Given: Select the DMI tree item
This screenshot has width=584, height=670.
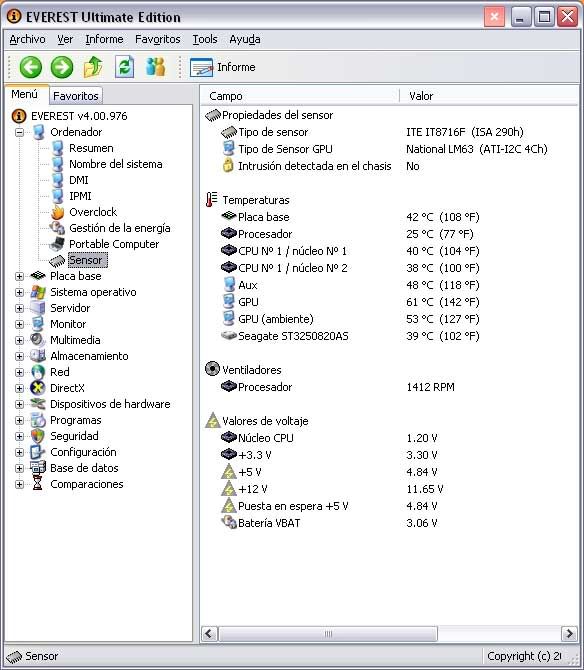Looking at the screenshot, I should [x=79, y=180].
